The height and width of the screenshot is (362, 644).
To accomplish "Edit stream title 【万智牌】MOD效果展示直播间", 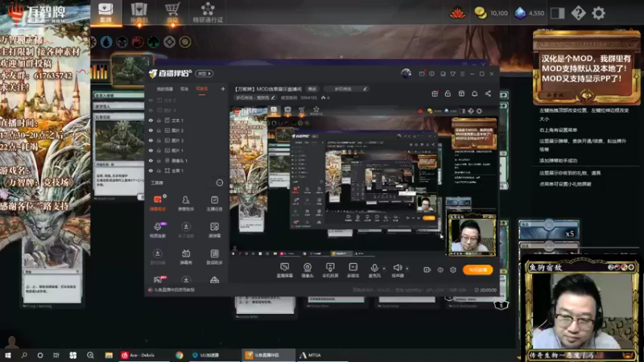I will (x=268, y=89).
